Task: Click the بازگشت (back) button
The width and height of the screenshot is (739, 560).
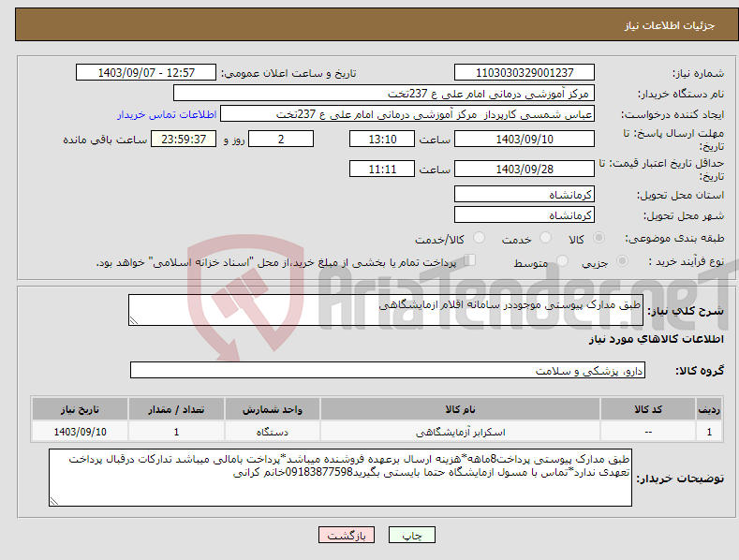Action: pyautogui.click(x=347, y=535)
